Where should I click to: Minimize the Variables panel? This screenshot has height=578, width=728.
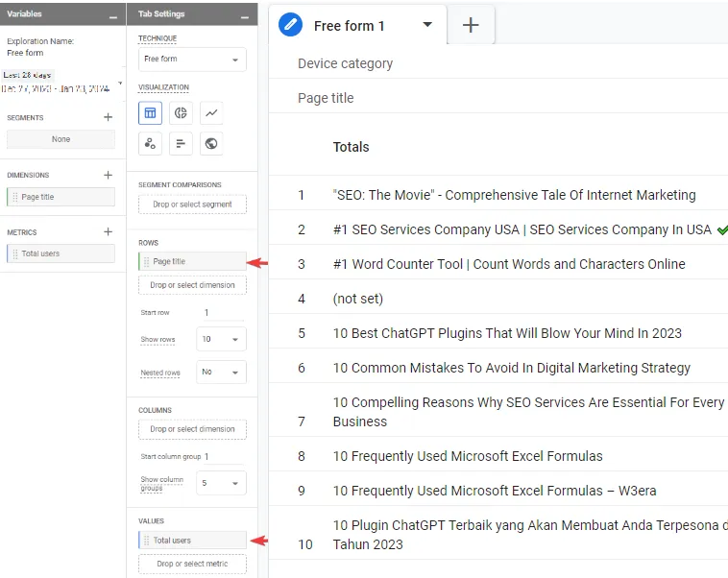click(113, 15)
